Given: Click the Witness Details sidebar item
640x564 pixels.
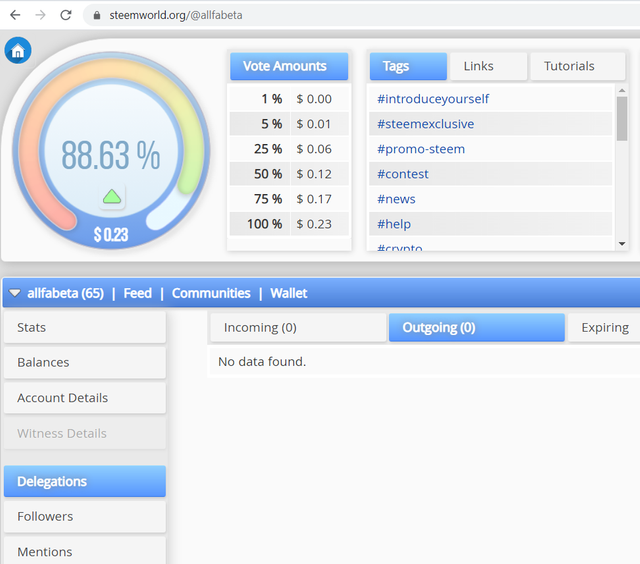Looking at the screenshot, I should click(x=85, y=433).
